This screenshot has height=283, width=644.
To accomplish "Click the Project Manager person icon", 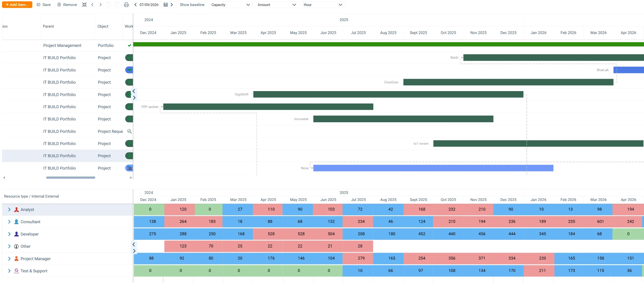I will (x=16, y=259).
